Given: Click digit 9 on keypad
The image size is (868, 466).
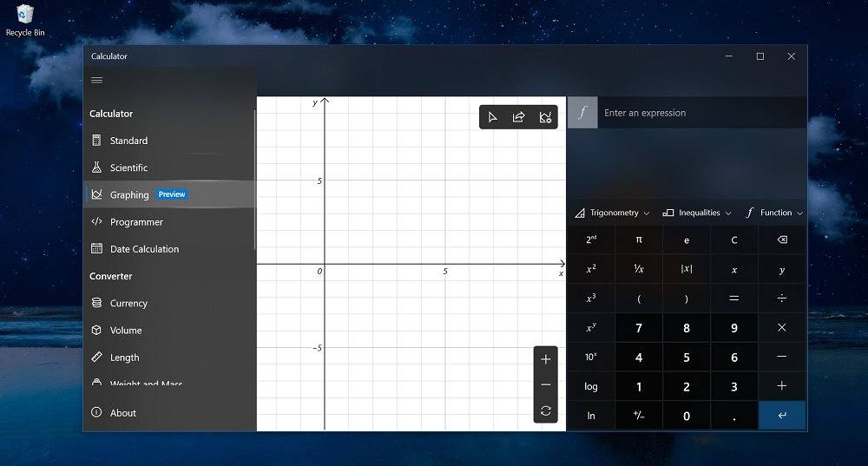Looking at the screenshot, I should point(734,328).
